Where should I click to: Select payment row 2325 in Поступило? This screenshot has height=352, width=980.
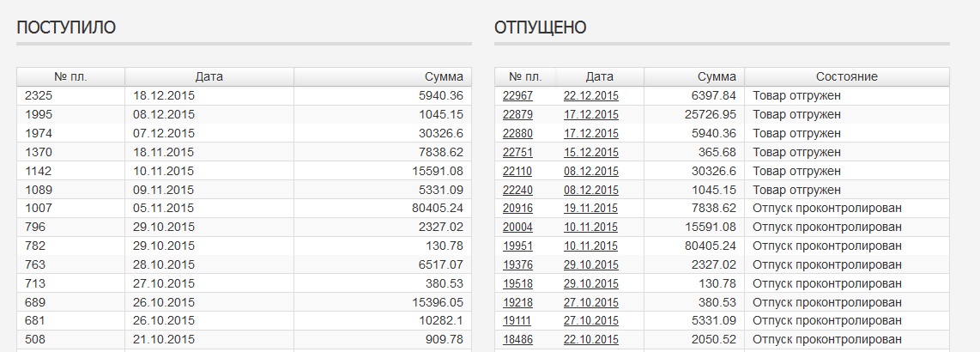click(39, 96)
